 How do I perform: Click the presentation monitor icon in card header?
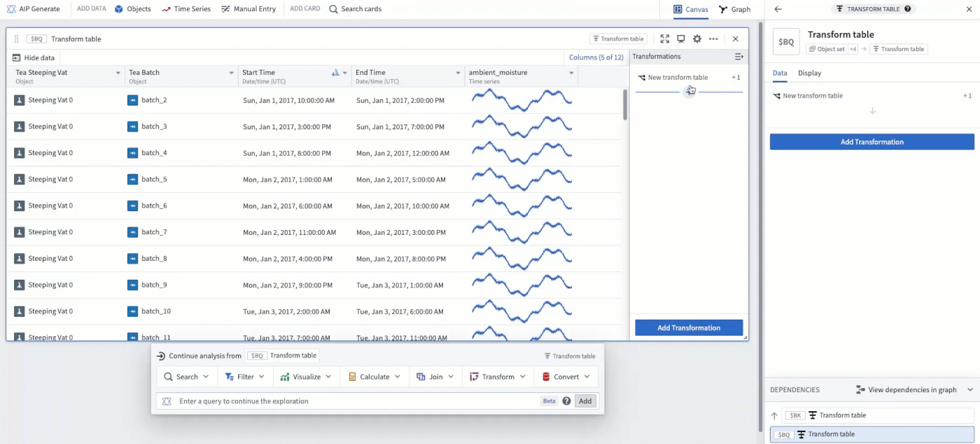click(x=680, y=39)
